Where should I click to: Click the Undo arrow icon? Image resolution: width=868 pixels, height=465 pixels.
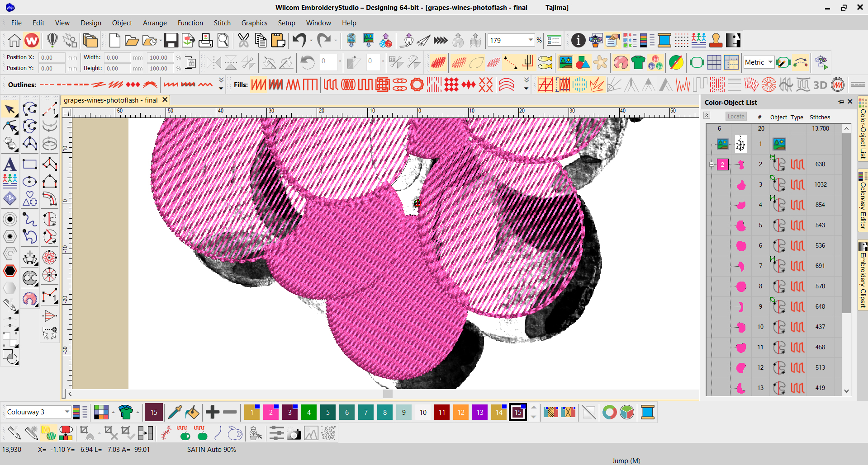[299, 41]
